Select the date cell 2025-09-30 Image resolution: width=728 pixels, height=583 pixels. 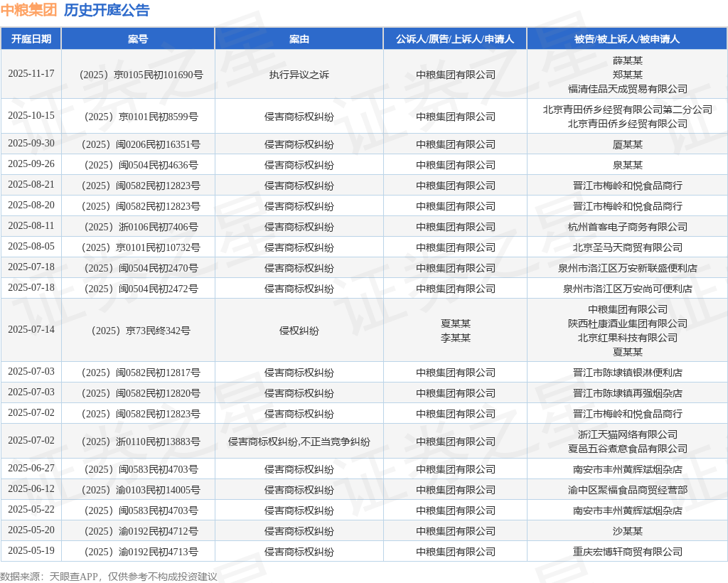click(x=31, y=144)
